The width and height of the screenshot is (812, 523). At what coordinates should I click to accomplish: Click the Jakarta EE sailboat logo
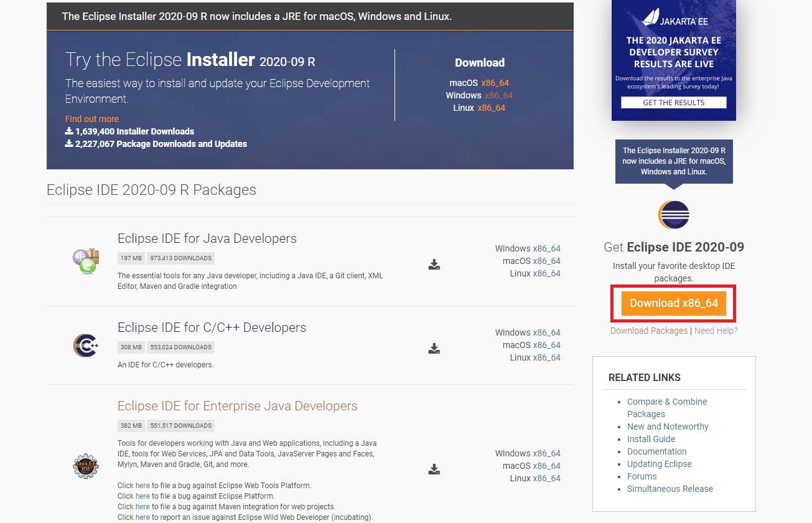tap(651, 17)
